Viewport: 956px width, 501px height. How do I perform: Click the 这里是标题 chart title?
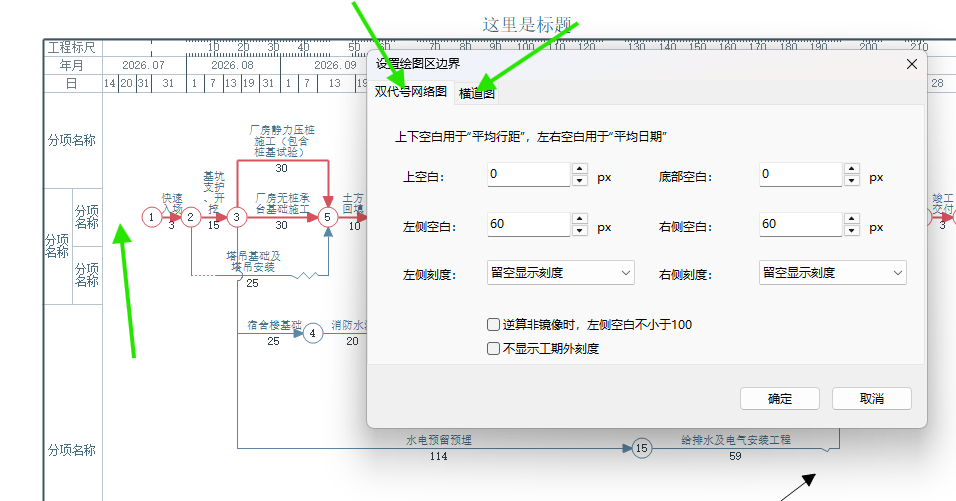(527, 25)
